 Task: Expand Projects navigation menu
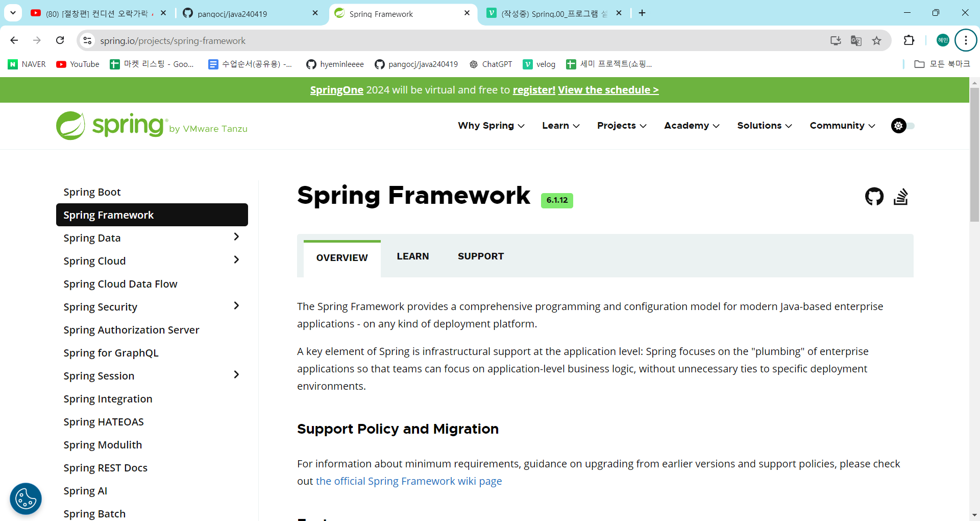[x=622, y=126]
